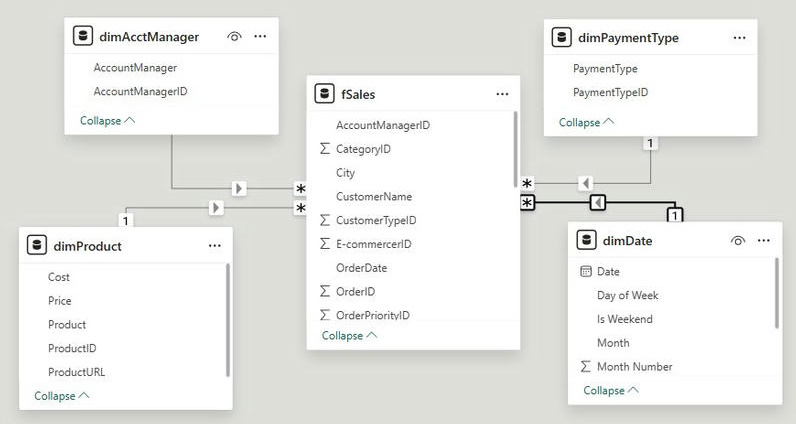
Task: Collapse the dimProduct table card
Action: click(x=61, y=396)
